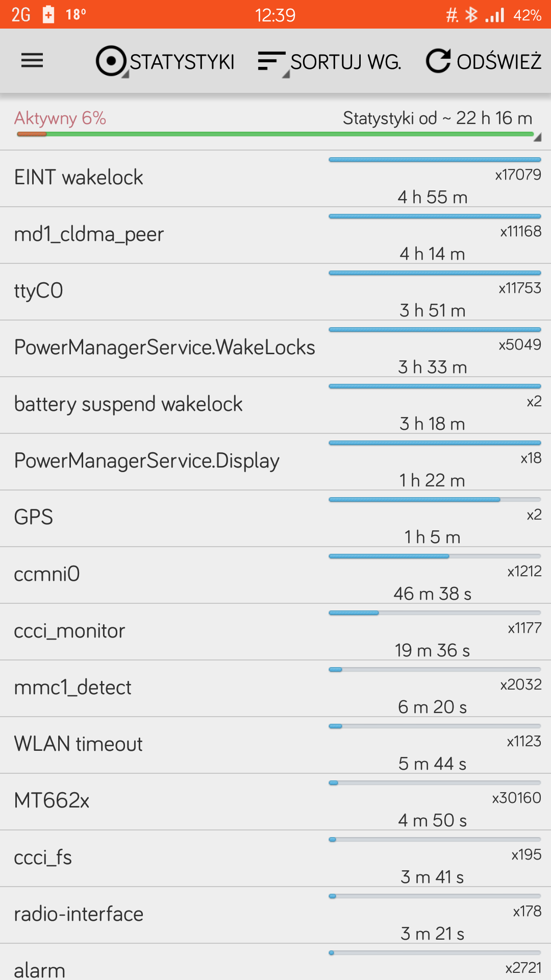
Task: Tap the Bluetooth status bar icon
Action: [471, 15]
